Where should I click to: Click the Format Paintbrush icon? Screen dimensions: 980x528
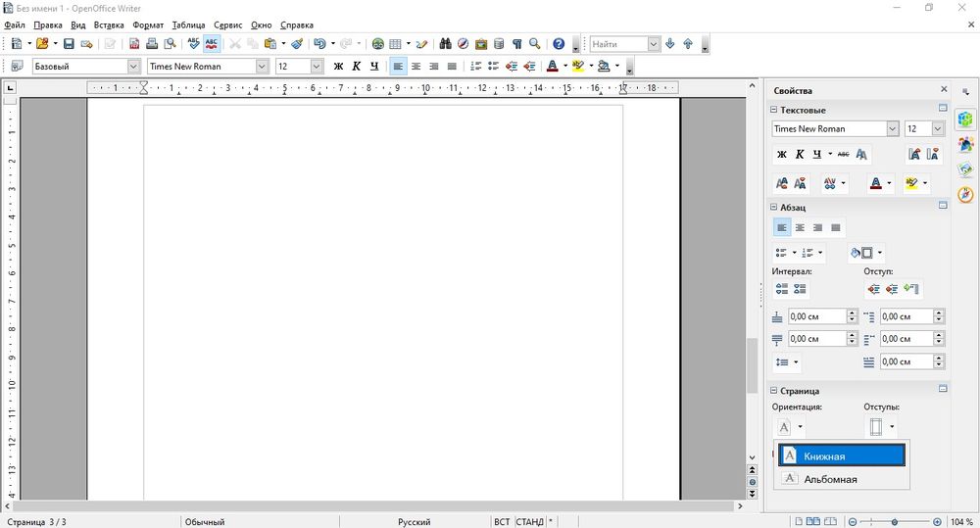click(297, 44)
